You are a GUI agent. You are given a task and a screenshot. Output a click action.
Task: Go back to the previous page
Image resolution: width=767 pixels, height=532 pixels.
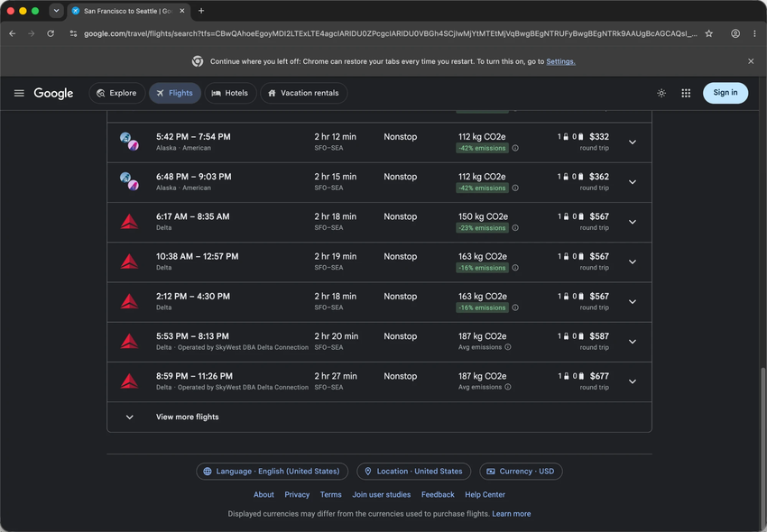coord(13,33)
